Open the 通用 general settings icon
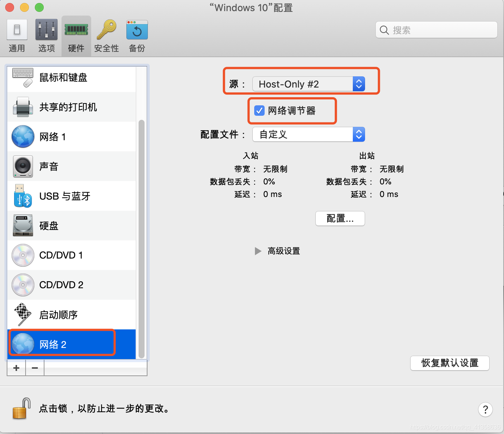Image resolution: width=504 pixels, height=434 pixels. point(17,30)
